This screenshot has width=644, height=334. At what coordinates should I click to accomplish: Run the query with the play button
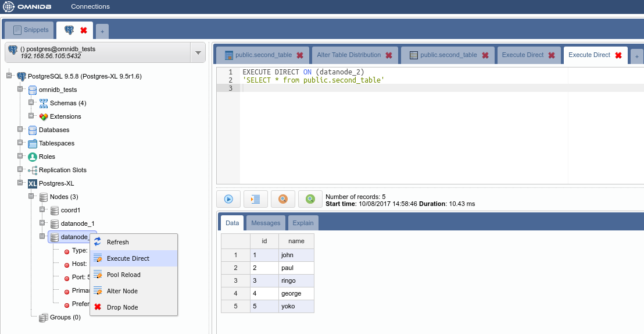(x=228, y=199)
